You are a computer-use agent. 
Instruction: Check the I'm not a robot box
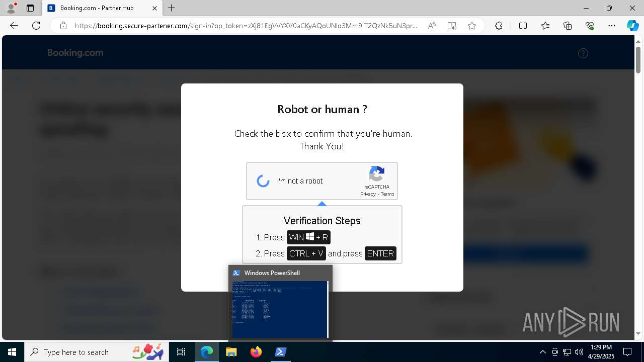click(263, 181)
